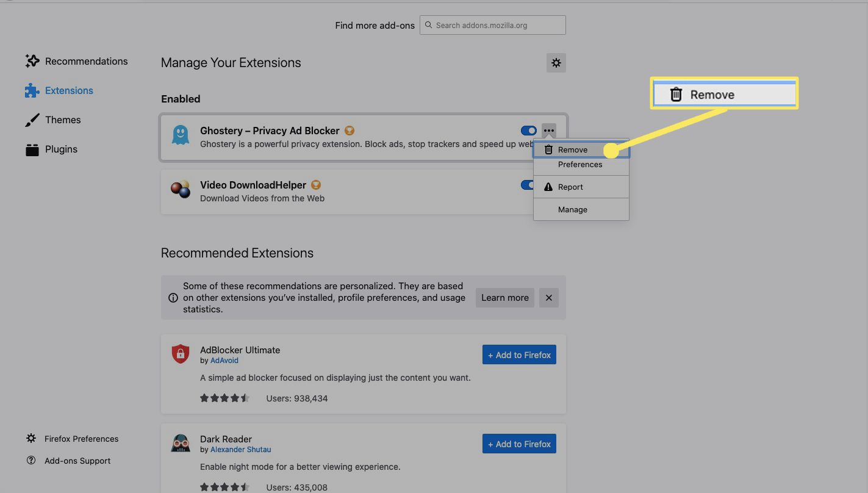The image size is (868, 493).
Task: Click the Dark Reader star rating
Action: 225,488
